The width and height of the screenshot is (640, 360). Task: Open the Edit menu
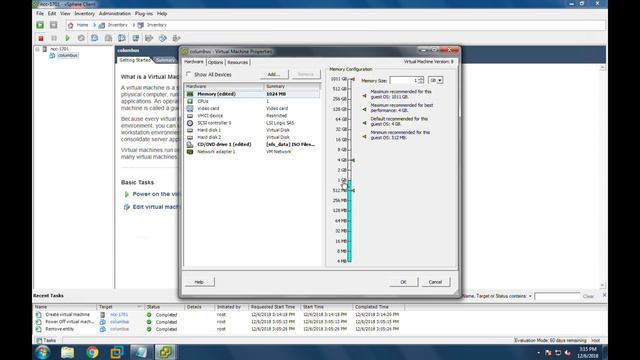tap(52, 14)
